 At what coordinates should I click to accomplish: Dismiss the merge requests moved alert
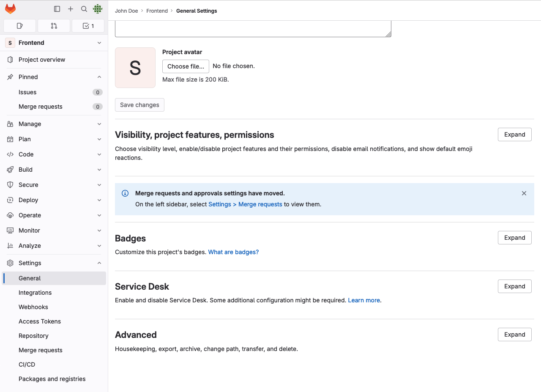(x=524, y=193)
